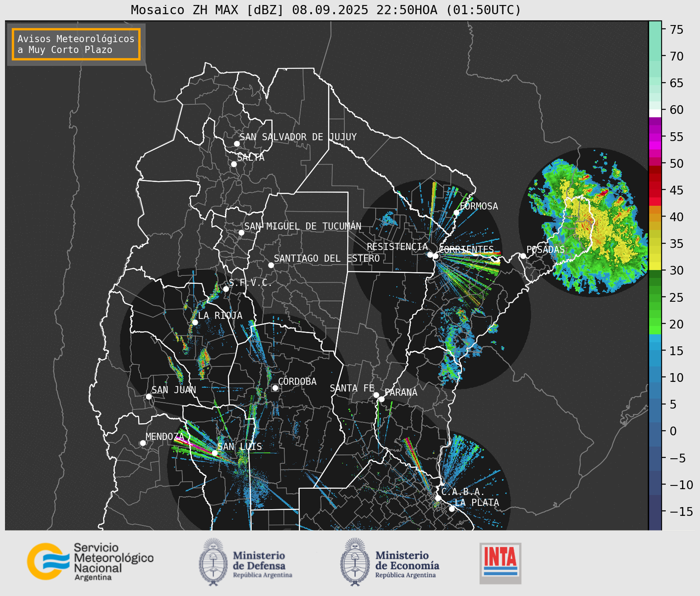Select the C.A.B.A. city marker
The height and width of the screenshot is (596, 700).
tap(438, 498)
